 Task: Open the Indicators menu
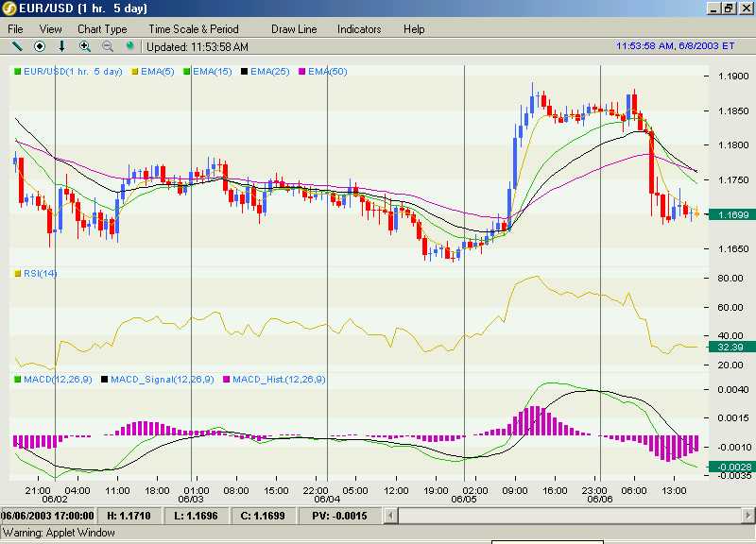[x=359, y=29]
